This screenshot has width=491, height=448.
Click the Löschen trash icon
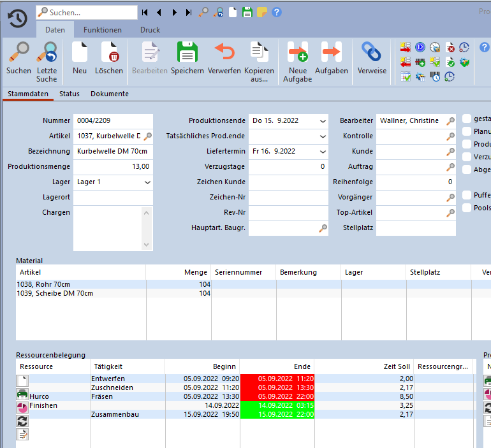109,53
